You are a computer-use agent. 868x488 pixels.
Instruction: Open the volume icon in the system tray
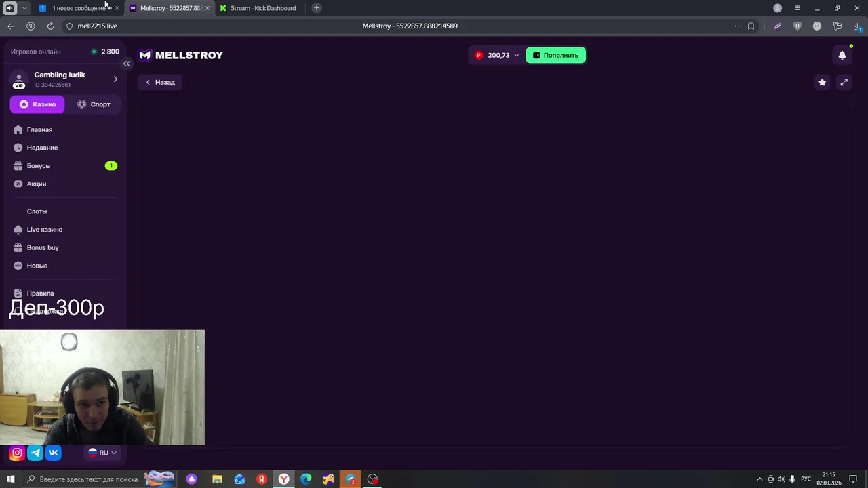pyautogui.click(x=781, y=479)
